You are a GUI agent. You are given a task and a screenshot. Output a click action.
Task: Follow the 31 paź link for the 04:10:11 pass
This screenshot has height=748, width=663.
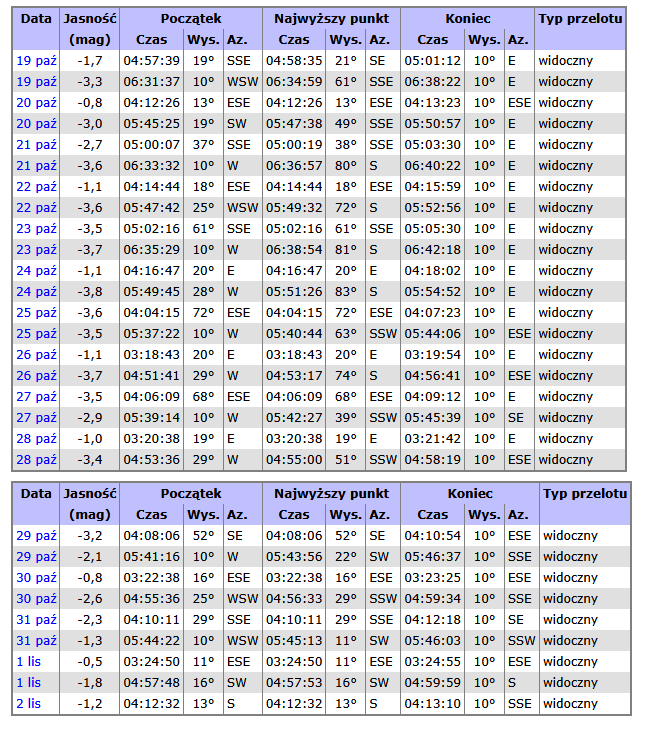tap(36, 619)
